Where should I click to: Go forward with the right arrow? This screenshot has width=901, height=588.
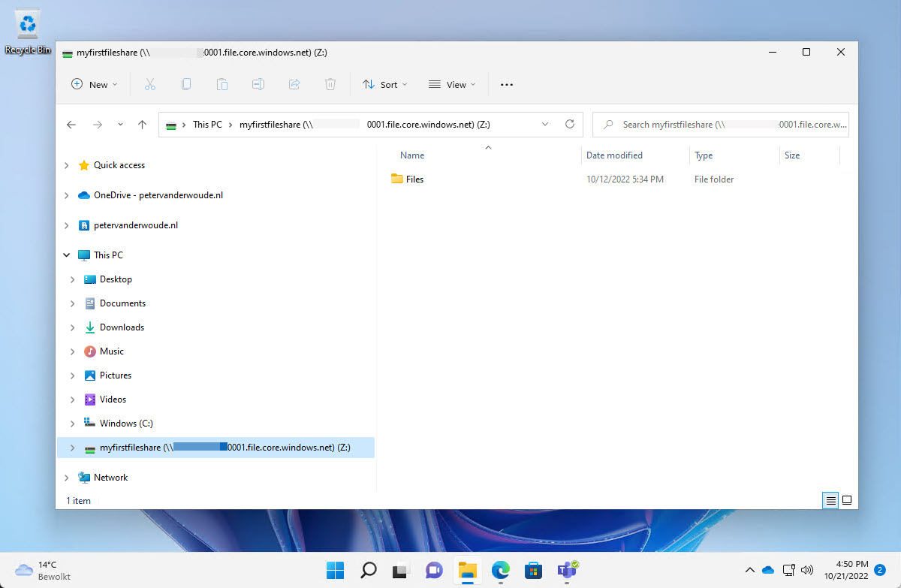coord(97,125)
